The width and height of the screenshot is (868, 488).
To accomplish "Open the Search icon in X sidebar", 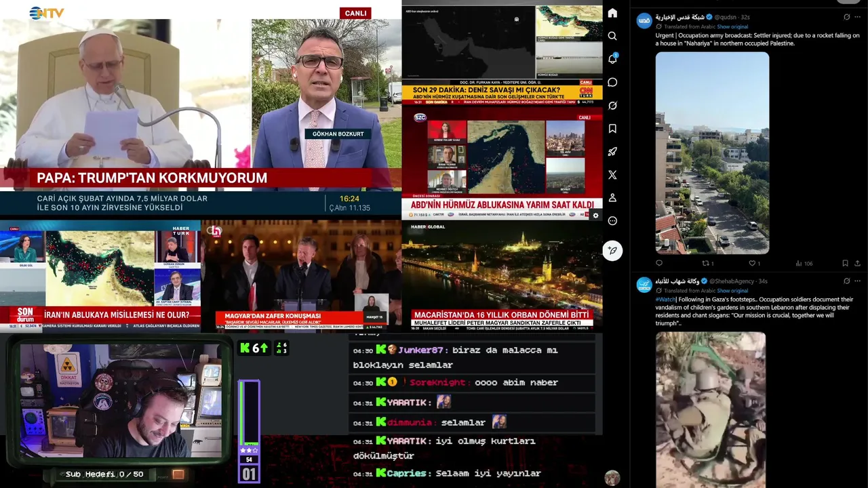I will (x=612, y=36).
